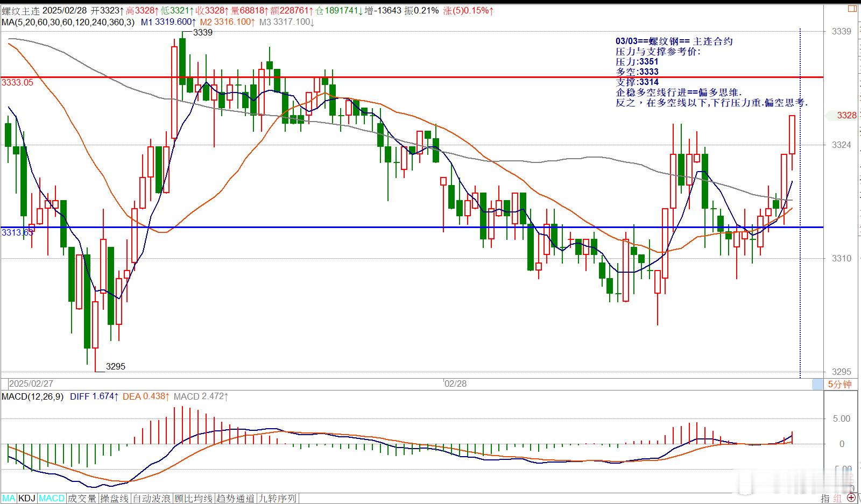Open the 自动波浪 indicator tab
This screenshot has height=504, width=861.
pyautogui.click(x=152, y=499)
